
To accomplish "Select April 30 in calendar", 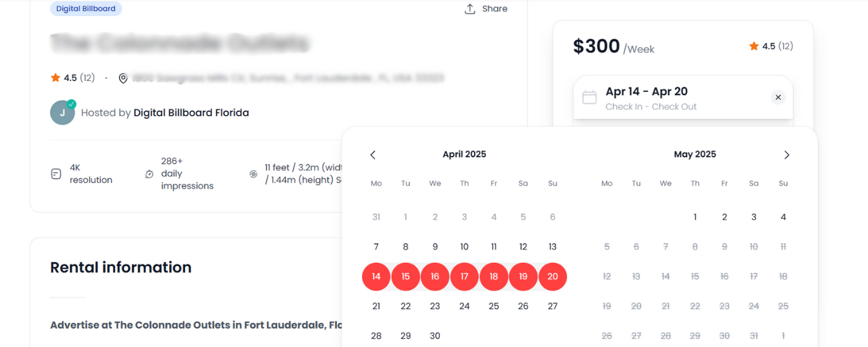I will coord(435,336).
